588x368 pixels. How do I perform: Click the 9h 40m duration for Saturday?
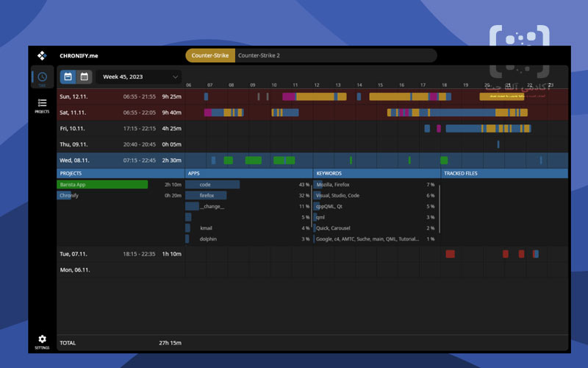[x=172, y=113]
